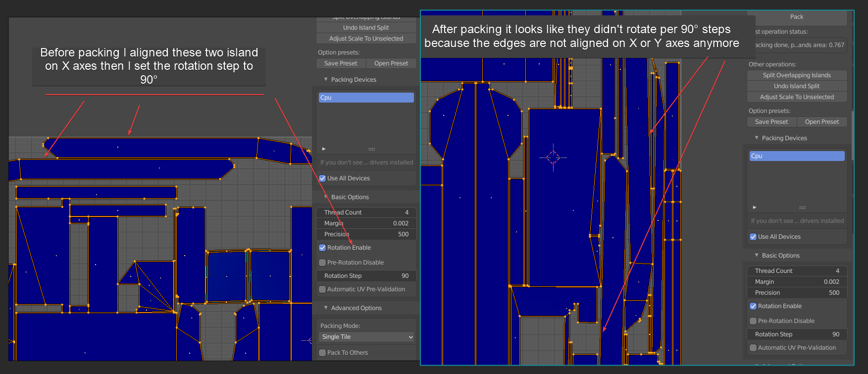The height and width of the screenshot is (374, 868).
Task: Click Thread Count field in left panel
Action: coord(366,213)
